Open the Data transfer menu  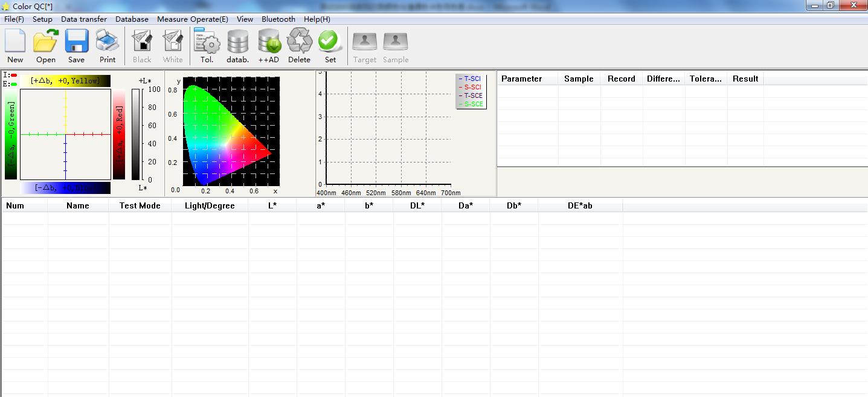pos(84,19)
